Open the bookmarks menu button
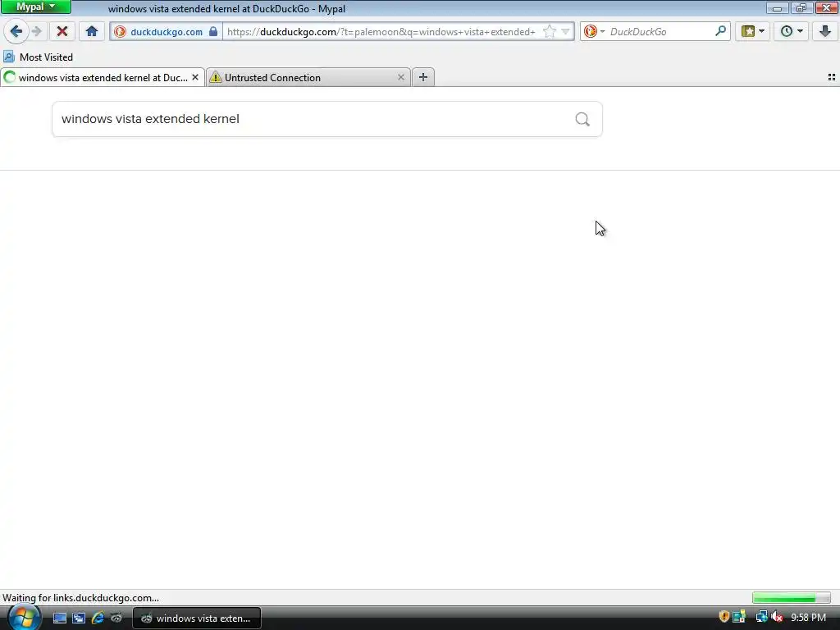Viewport: 840px width, 630px height. coord(748,32)
